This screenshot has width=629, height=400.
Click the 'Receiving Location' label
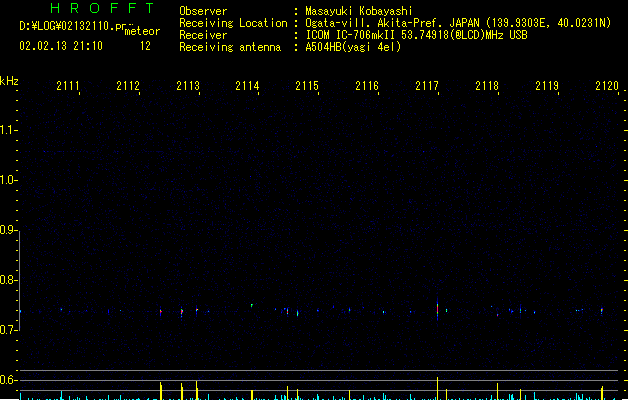[x=233, y=23]
